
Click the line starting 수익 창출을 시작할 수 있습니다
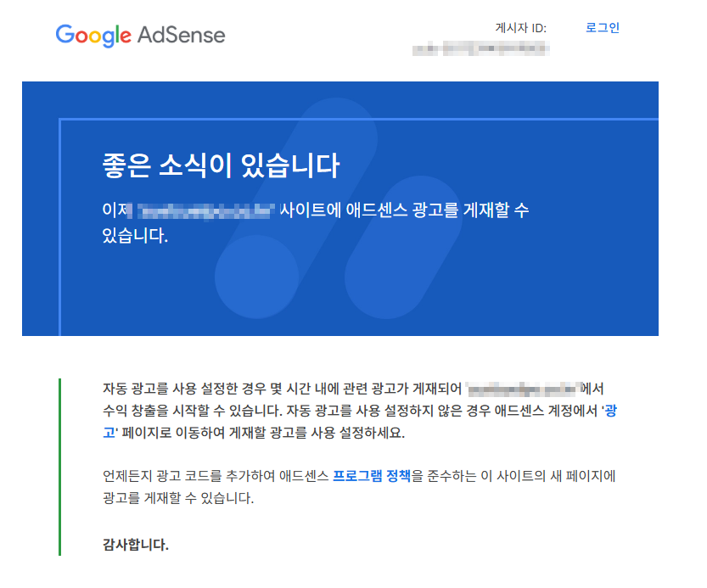(x=360, y=411)
